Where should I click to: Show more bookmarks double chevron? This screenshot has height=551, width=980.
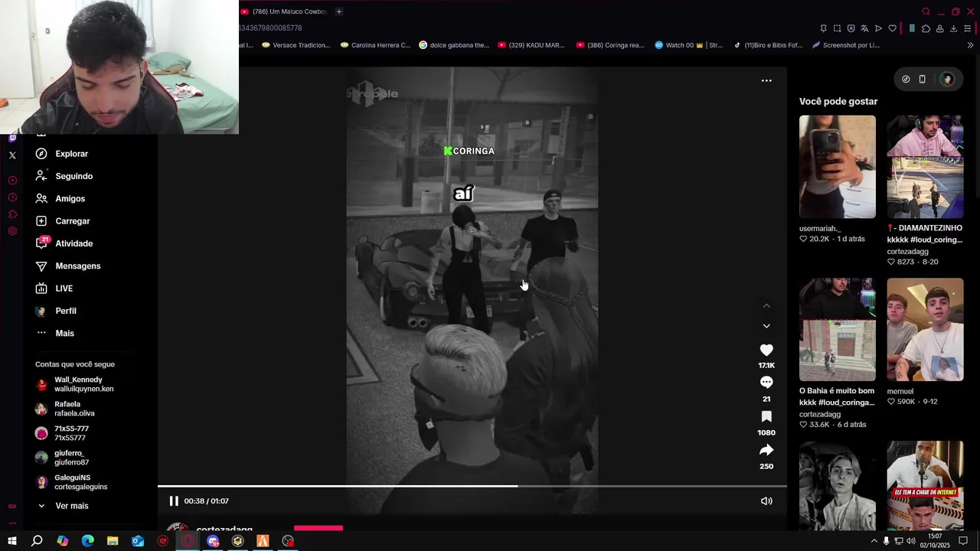[x=970, y=45]
